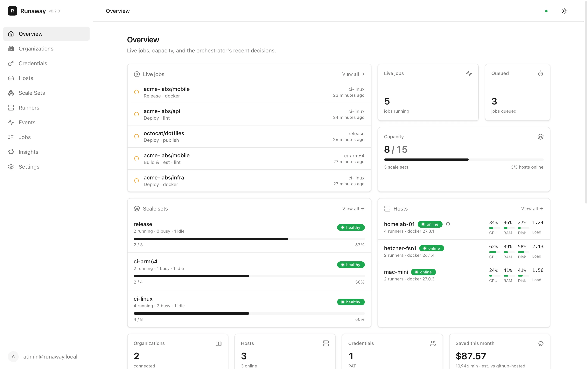Click the online badge on hetzner-fsn1
Image resolution: width=588 pixels, height=369 pixels.
point(431,248)
